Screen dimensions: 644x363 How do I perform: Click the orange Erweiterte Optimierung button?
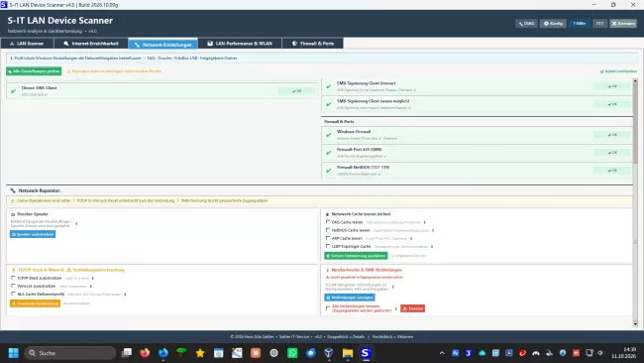[35, 303]
